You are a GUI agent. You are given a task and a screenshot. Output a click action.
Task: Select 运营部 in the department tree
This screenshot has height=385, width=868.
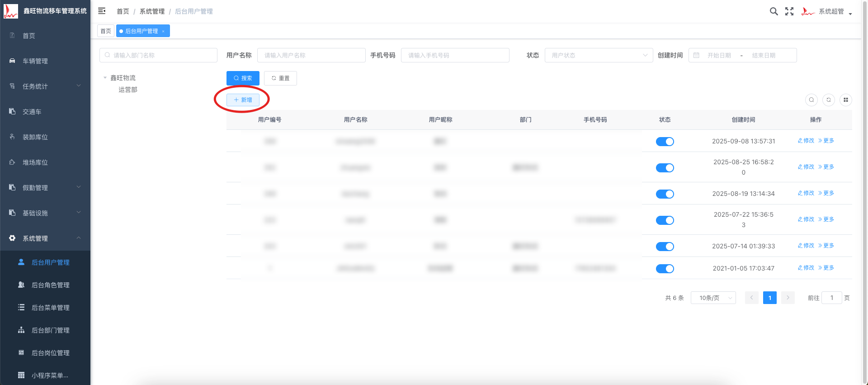tap(128, 90)
